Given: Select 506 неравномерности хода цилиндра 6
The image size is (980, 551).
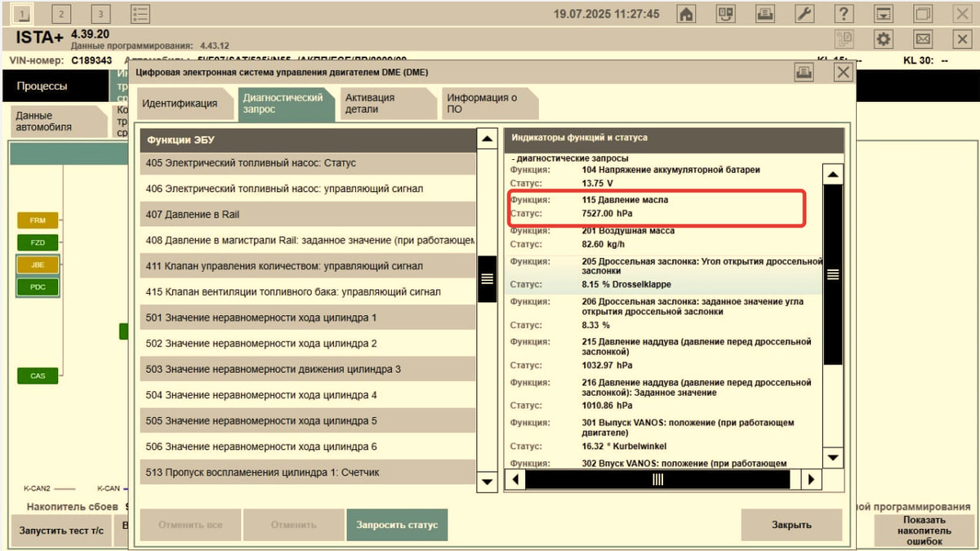Looking at the screenshot, I should 307,447.
